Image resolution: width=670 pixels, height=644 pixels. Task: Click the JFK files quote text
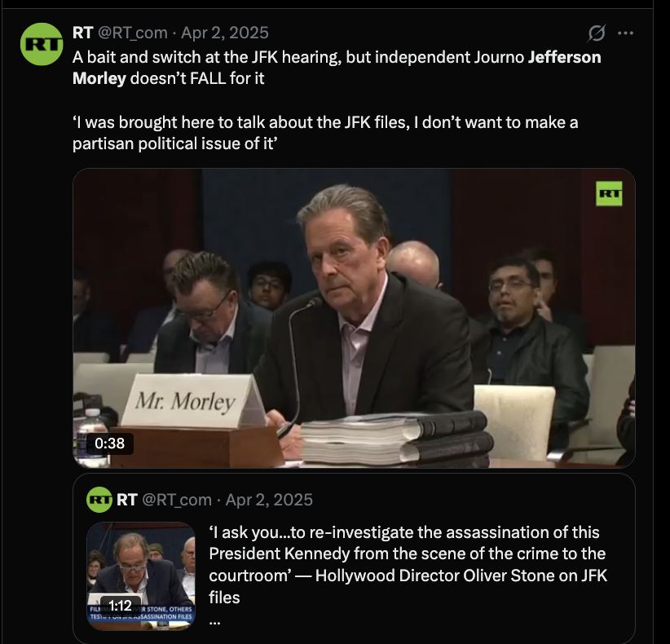tap(325, 133)
